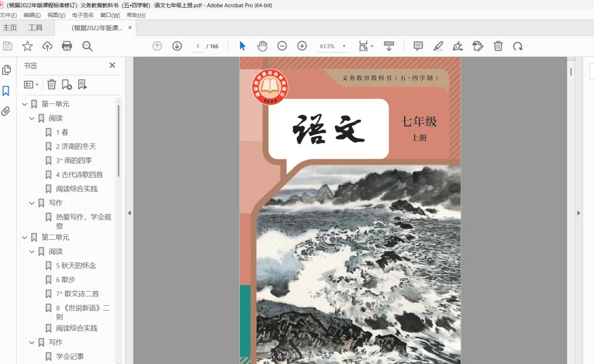Add a new bookmark icon

67,85
